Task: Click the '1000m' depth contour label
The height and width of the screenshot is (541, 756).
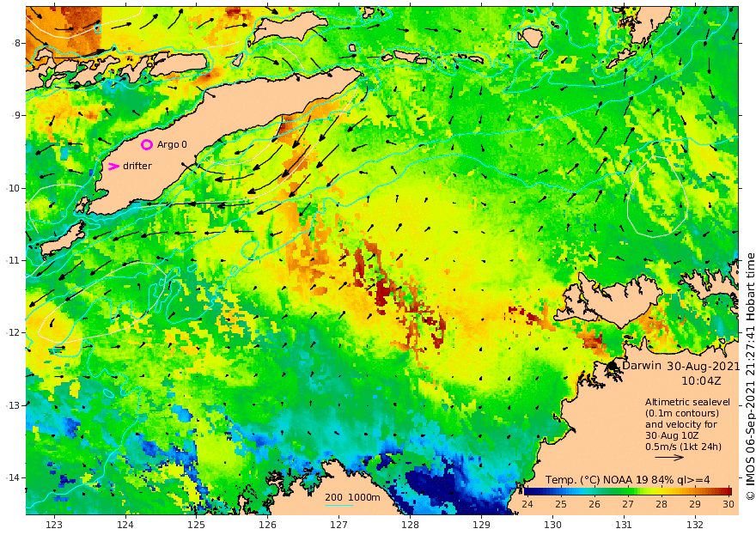Action: [364, 497]
